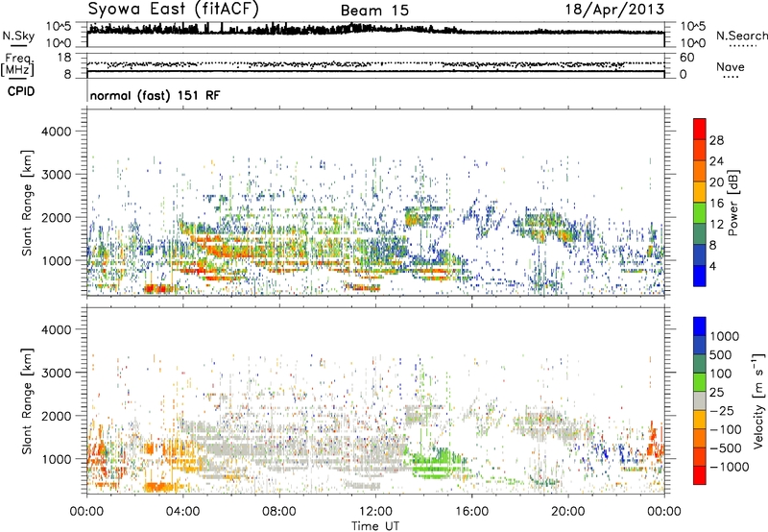The width and height of the screenshot is (768, 532).
Task: Click the 'Slant Range [km]' label of the power panel
Action: [27, 203]
